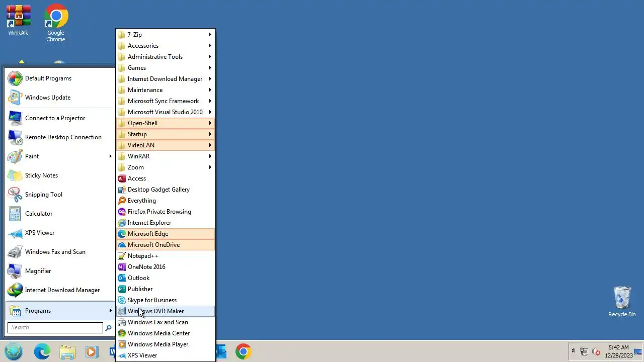The image size is (644, 362).
Task: Open Windows Fax and Scan in left column
Action: click(60, 252)
